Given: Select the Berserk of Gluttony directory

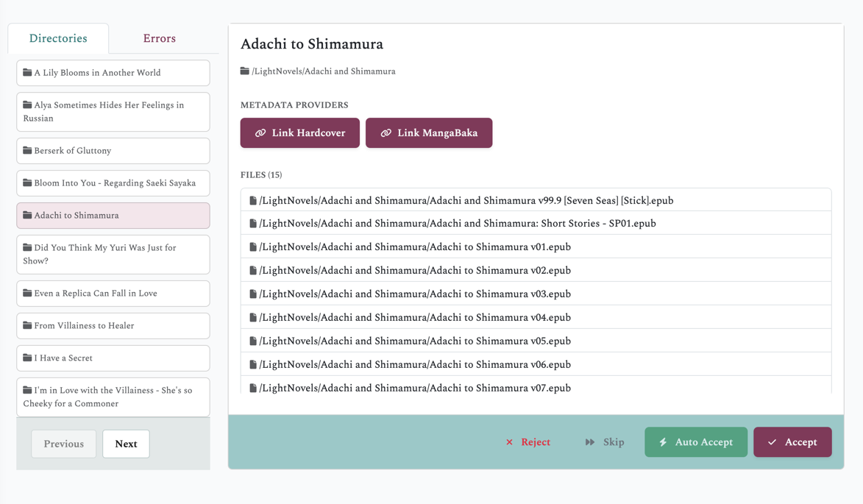Looking at the screenshot, I should (113, 151).
